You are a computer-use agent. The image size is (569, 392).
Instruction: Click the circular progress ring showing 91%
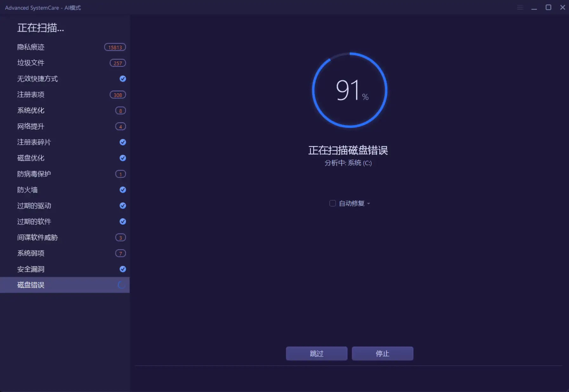point(349,90)
